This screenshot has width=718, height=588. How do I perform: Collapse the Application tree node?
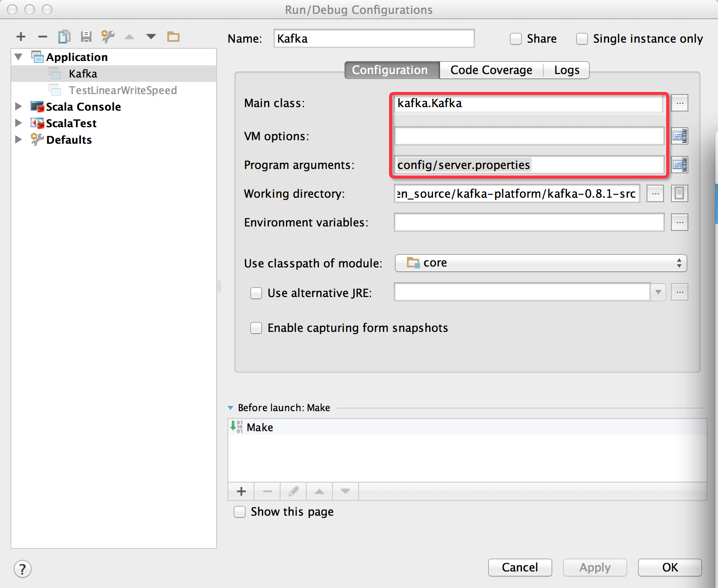pos(19,57)
